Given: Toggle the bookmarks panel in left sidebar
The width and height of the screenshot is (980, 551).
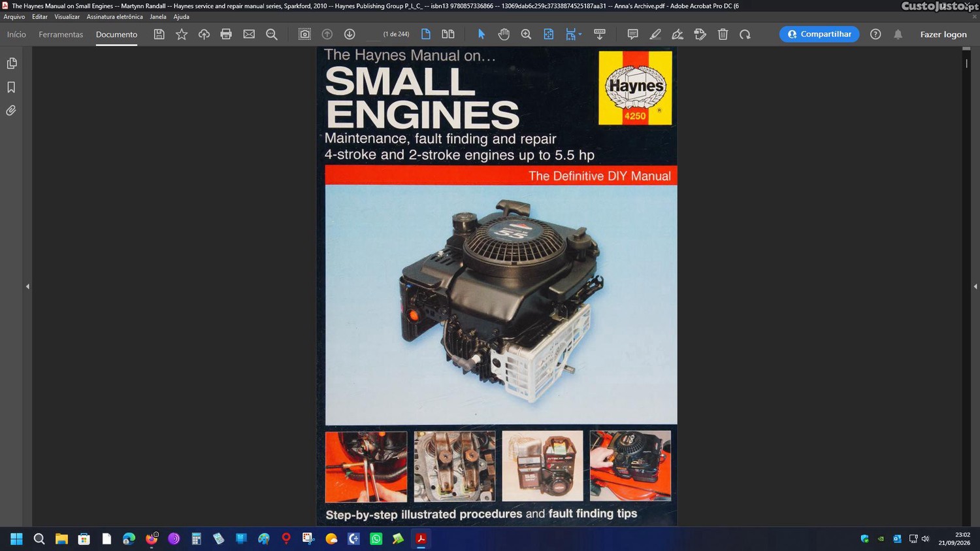Looking at the screenshot, I should pyautogui.click(x=11, y=87).
